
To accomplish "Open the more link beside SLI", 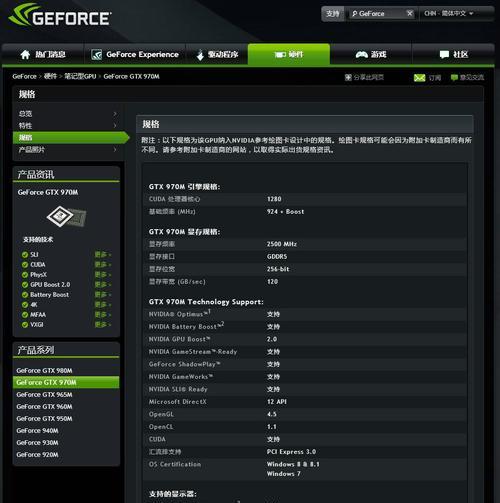I will (103, 255).
